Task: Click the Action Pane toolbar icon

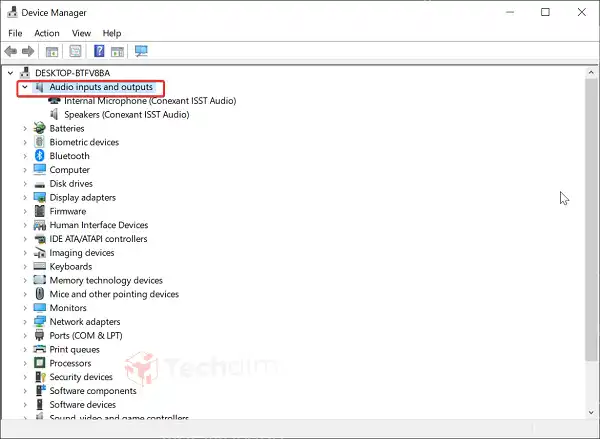Action: pyautogui.click(x=117, y=51)
